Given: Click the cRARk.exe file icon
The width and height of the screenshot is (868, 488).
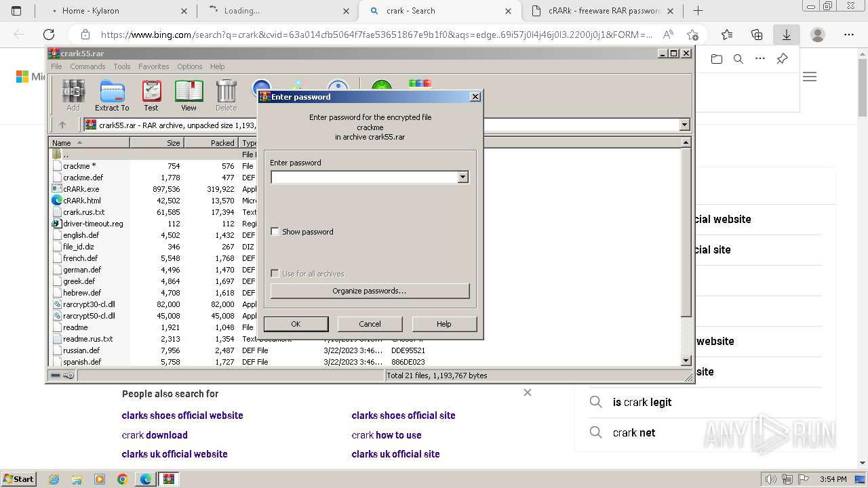Looking at the screenshot, I should click(57, 189).
